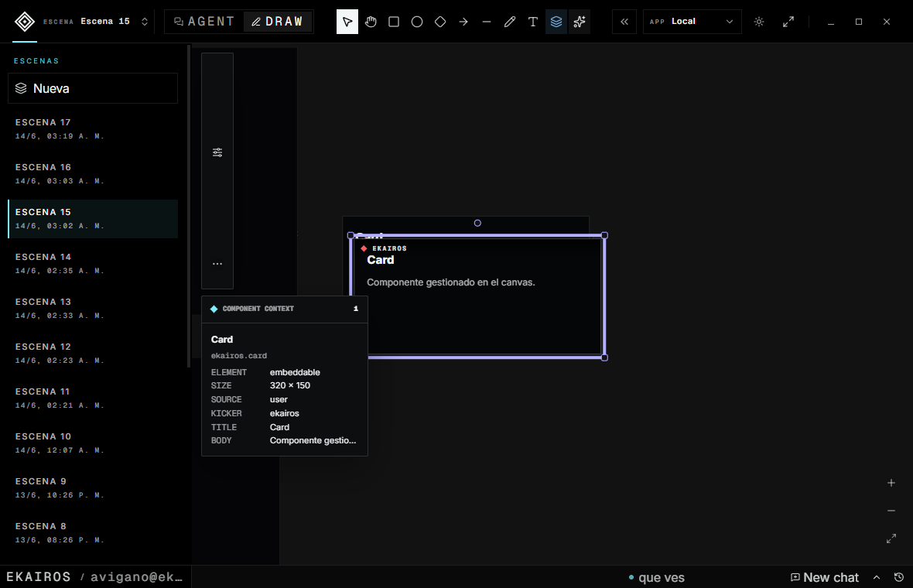
Task: Click the card's top-right resize handle
Action: pyautogui.click(x=604, y=235)
